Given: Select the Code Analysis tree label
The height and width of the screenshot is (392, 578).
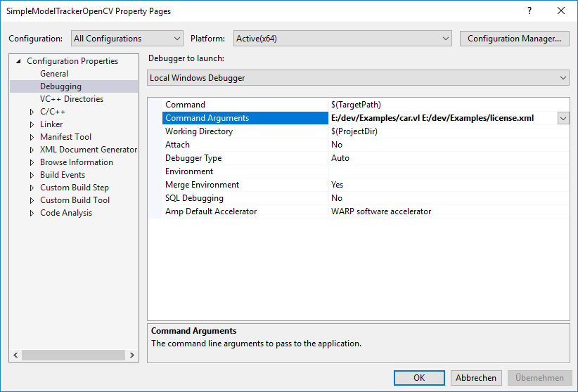Looking at the screenshot, I should point(66,213).
